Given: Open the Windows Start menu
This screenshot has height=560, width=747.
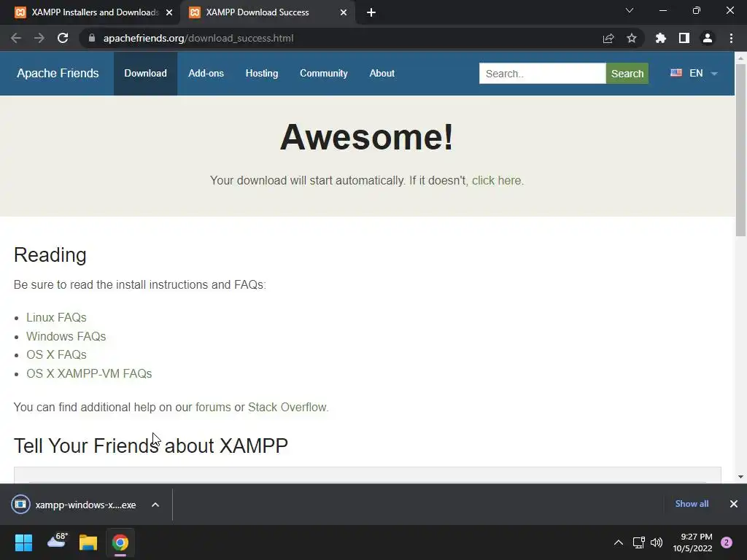Looking at the screenshot, I should click(23, 542).
